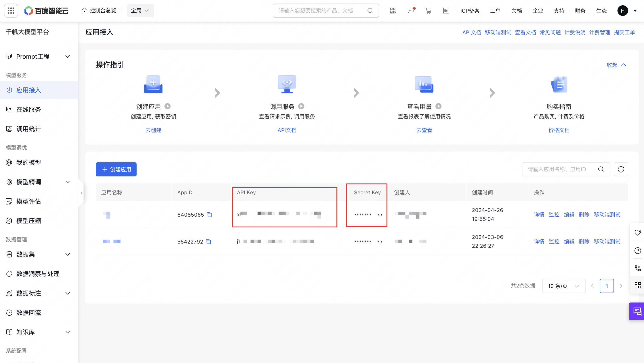644x363 pixels.
Task: Click 创建应用 button
Action: pos(116,169)
